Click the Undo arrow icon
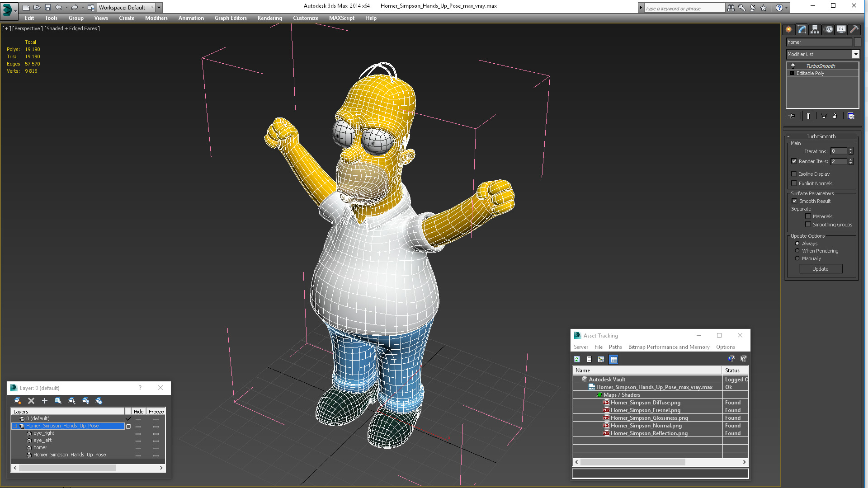Viewport: 868px width, 488px height. pos(58,7)
